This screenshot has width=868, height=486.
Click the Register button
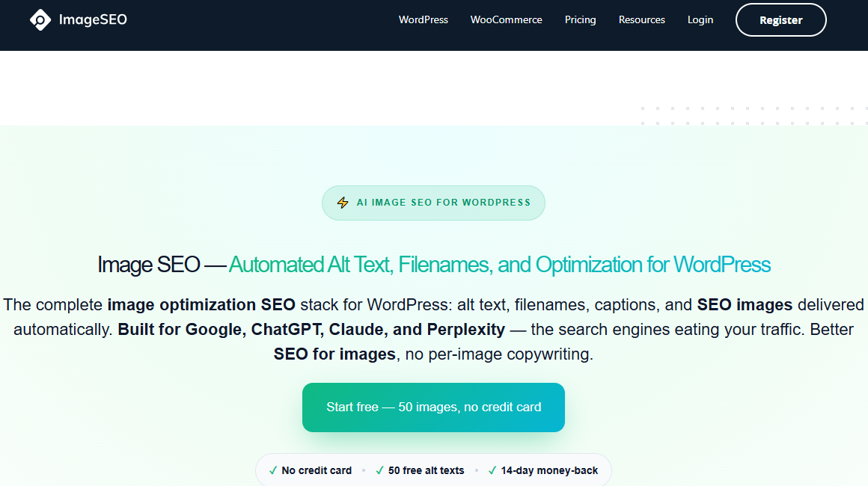[x=780, y=20]
